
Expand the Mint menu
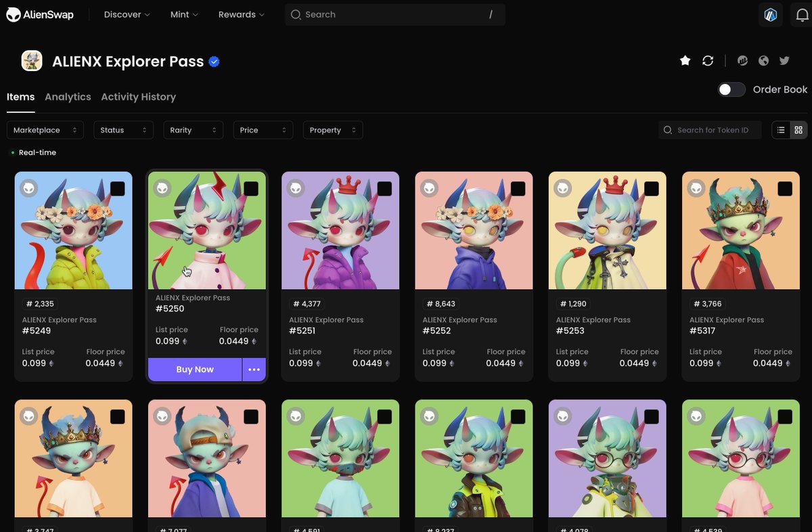click(184, 14)
